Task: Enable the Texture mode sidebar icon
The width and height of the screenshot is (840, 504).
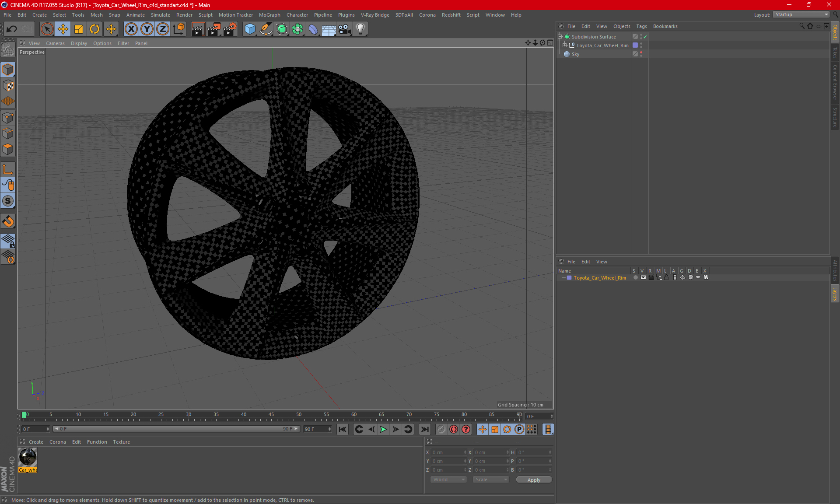Action: [x=8, y=86]
